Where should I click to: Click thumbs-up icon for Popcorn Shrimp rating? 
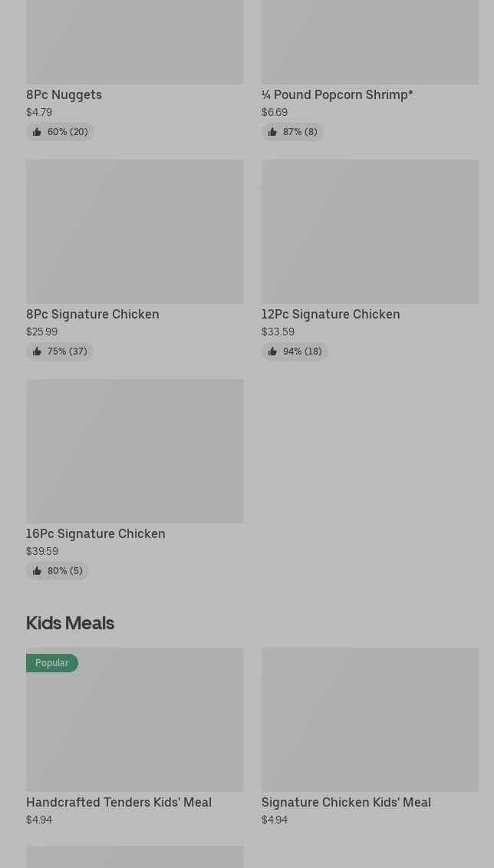pos(272,132)
